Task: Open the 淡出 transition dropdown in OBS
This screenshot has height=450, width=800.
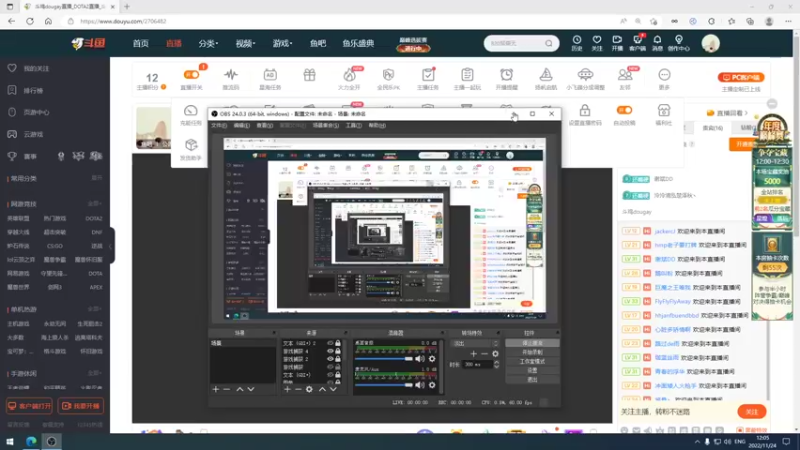Action: tap(475, 343)
